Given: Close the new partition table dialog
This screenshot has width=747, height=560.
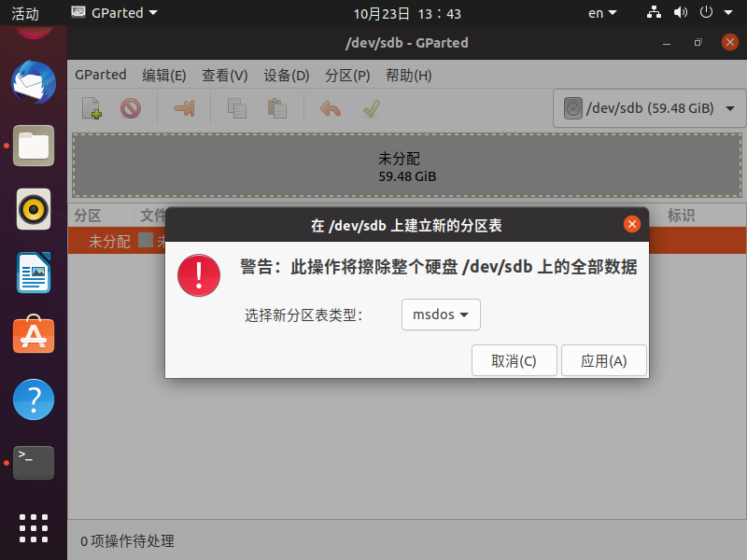Looking at the screenshot, I should (632, 224).
